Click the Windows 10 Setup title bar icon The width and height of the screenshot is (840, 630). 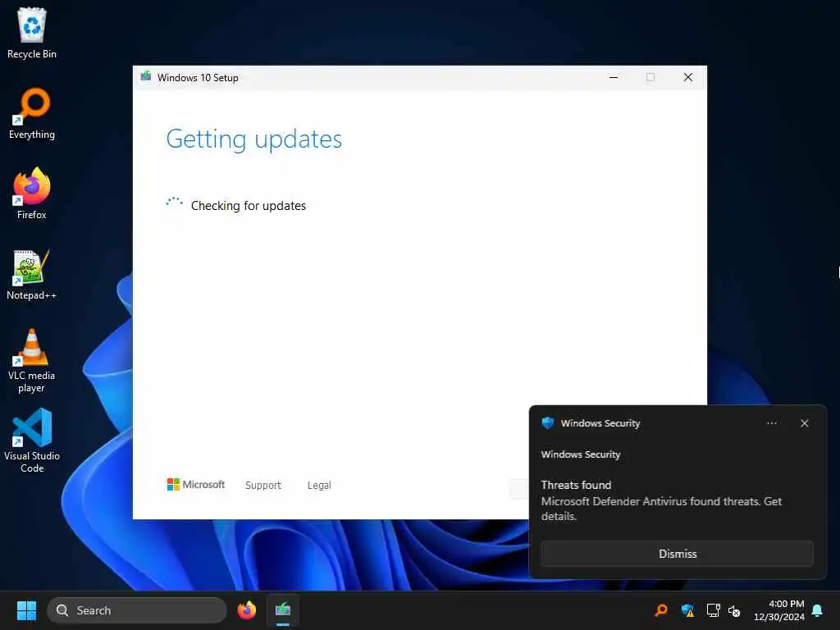click(x=146, y=76)
